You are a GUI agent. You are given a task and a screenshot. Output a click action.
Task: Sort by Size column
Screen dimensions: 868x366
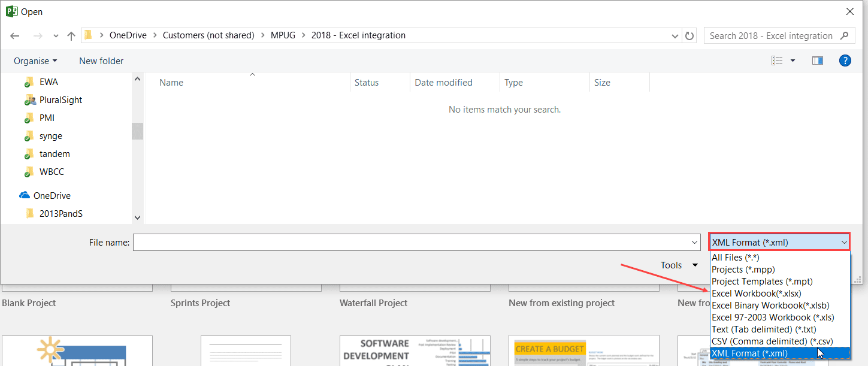point(602,83)
